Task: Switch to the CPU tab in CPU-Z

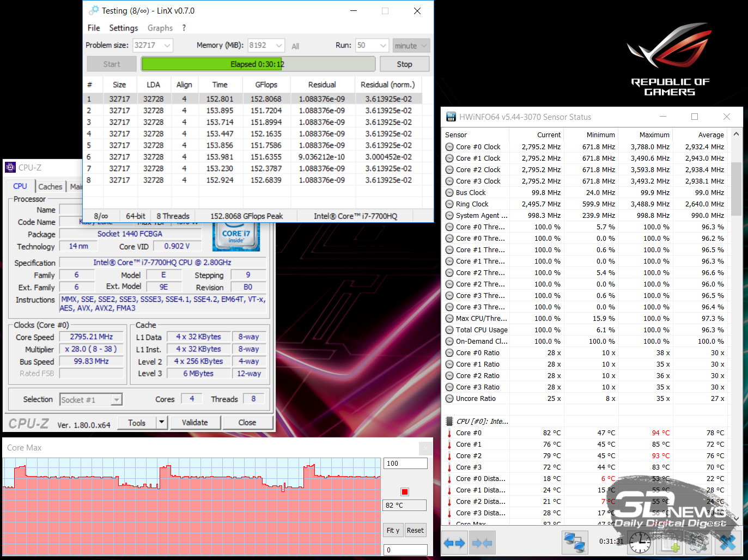Action: tap(20, 186)
